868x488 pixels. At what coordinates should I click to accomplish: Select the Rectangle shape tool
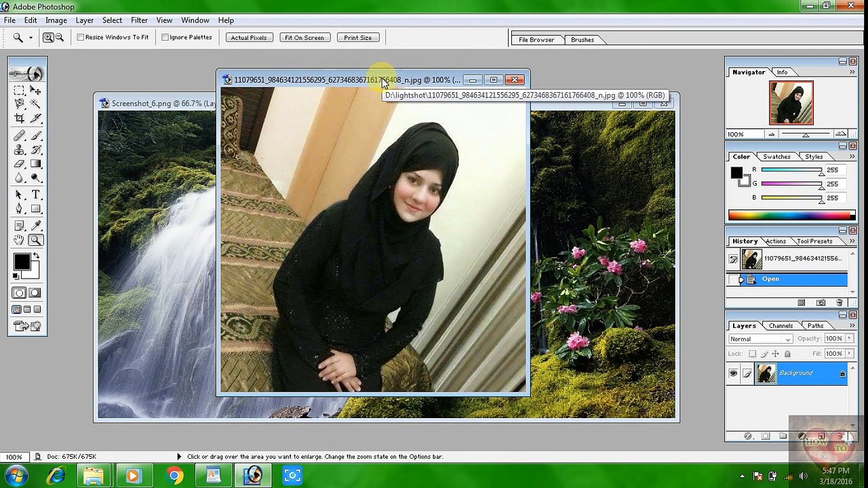tap(36, 209)
